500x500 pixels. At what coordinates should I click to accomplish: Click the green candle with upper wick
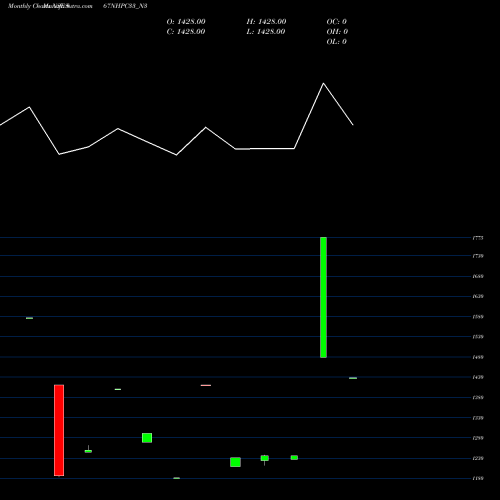(88, 450)
